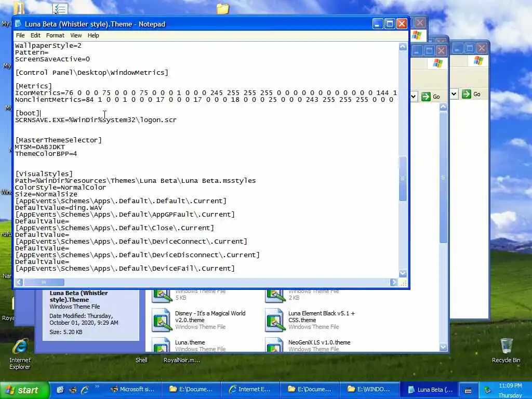Select Disney It's a Magical World theme icon

[162, 320]
